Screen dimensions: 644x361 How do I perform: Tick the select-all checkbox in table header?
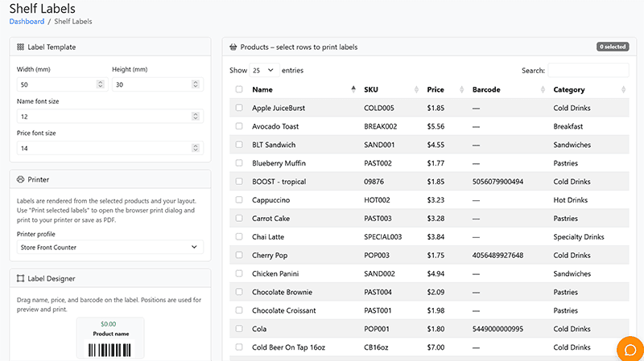[239, 89]
